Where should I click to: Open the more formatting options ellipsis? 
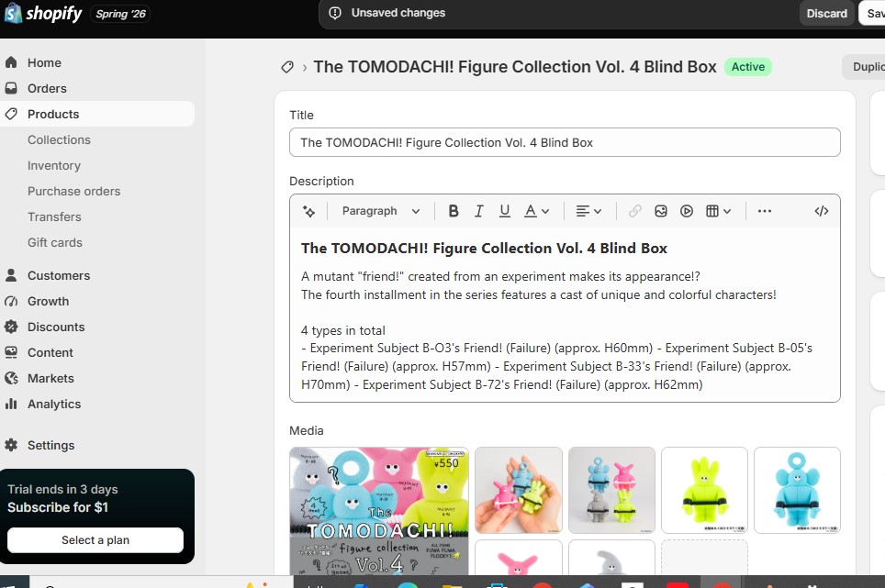tap(764, 211)
